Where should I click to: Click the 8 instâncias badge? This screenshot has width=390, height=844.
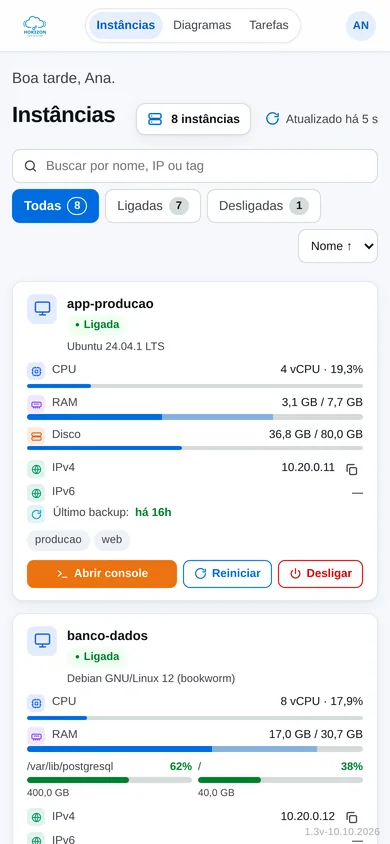click(194, 119)
